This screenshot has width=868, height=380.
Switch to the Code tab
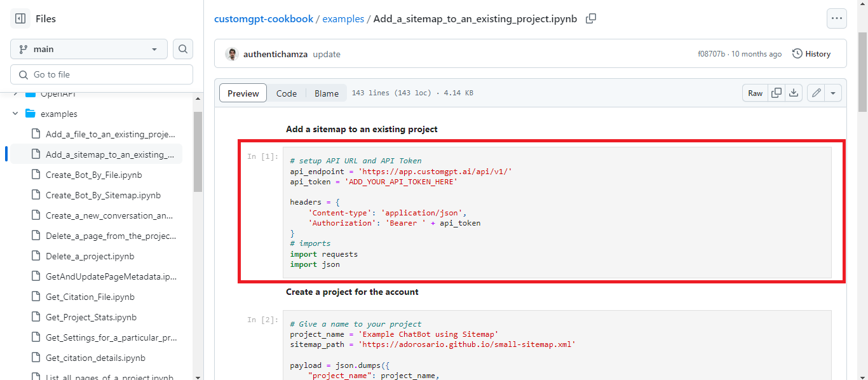[286, 93]
